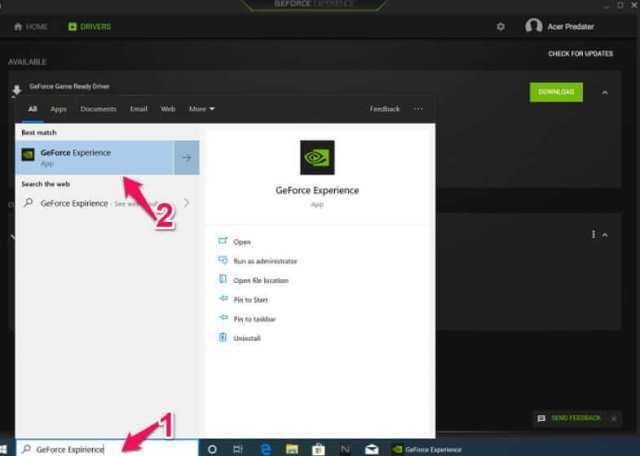This screenshot has width=640, height=456.
Task: Launch Microsoft Edge from the taskbar
Action: point(266,449)
